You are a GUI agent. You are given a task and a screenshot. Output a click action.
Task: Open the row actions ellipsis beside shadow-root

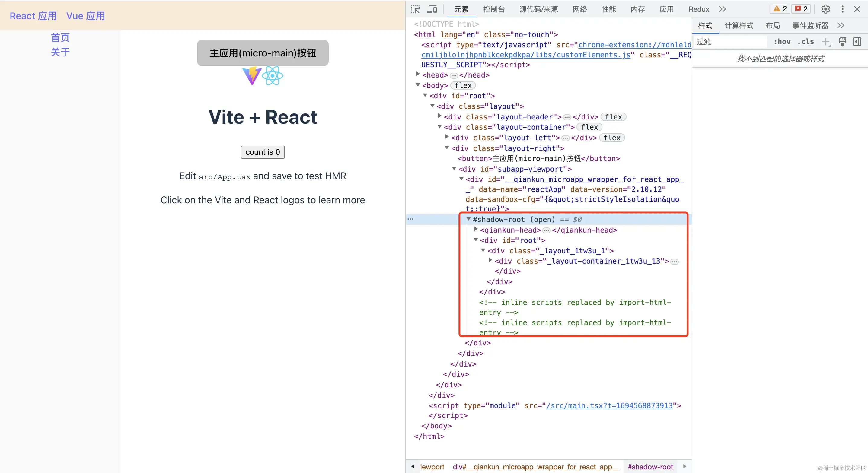point(410,219)
